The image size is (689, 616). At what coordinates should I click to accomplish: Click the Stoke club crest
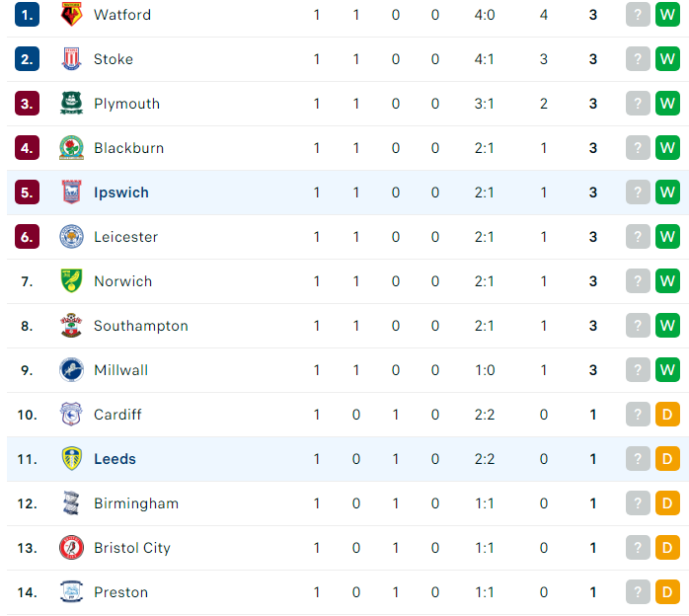(71, 59)
